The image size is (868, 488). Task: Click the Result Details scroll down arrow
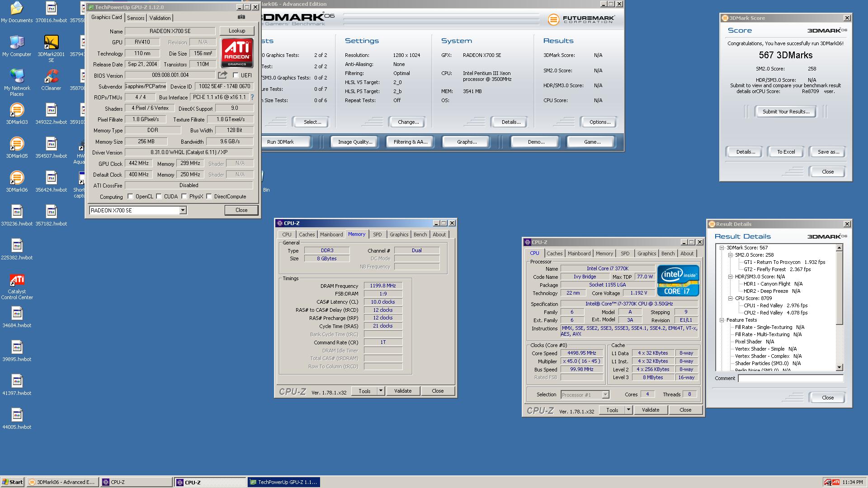click(x=839, y=367)
